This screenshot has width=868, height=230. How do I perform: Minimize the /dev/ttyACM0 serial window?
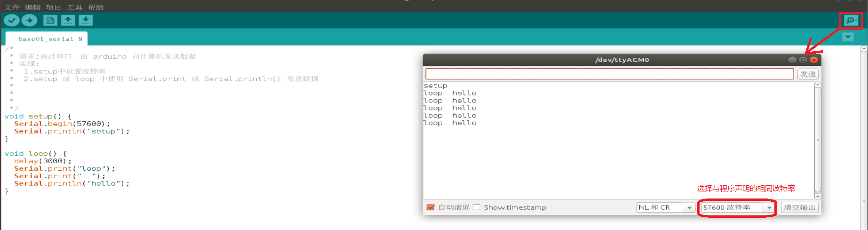pyautogui.click(x=792, y=60)
